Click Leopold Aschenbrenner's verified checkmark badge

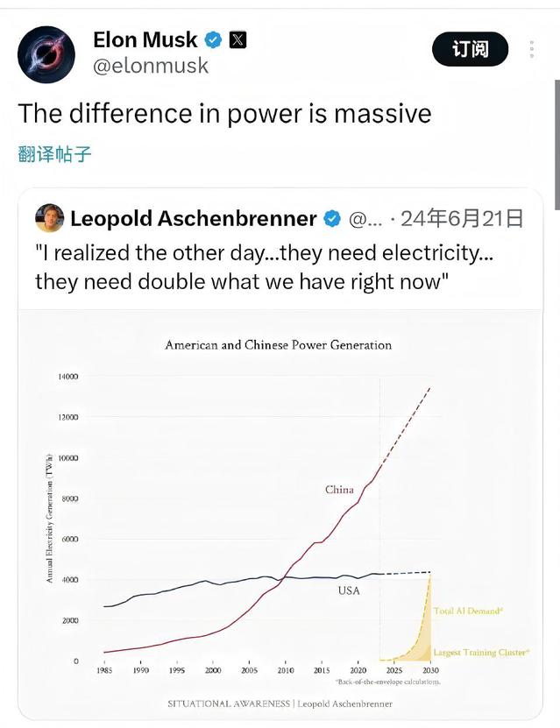click(x=332, y=219)
